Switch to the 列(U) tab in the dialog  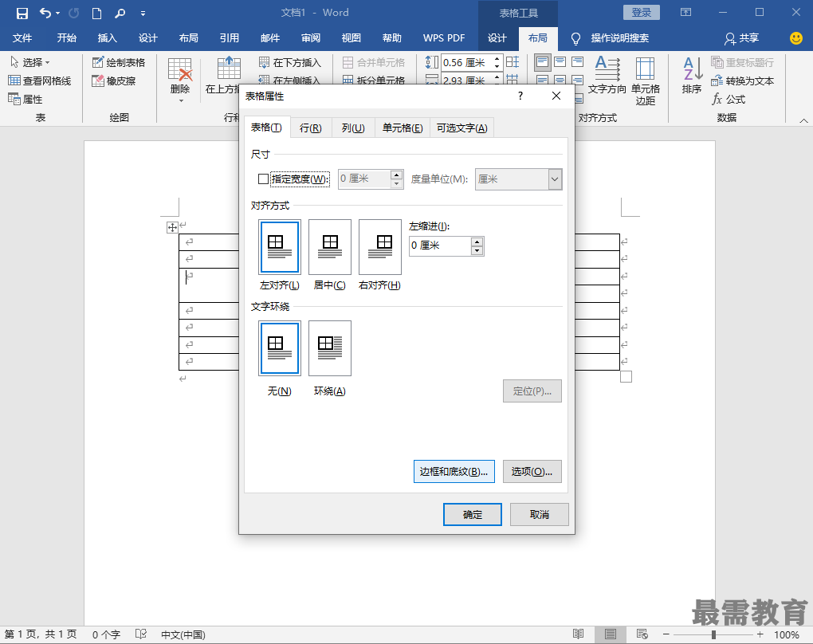tap(353, 128)
